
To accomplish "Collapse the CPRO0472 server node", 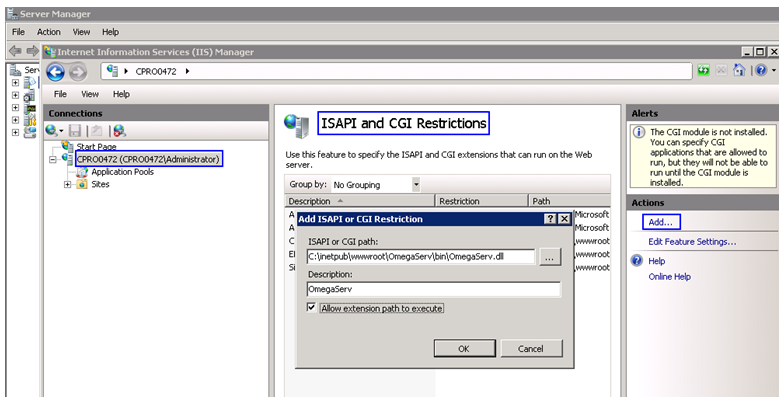I will click(53, 160).
